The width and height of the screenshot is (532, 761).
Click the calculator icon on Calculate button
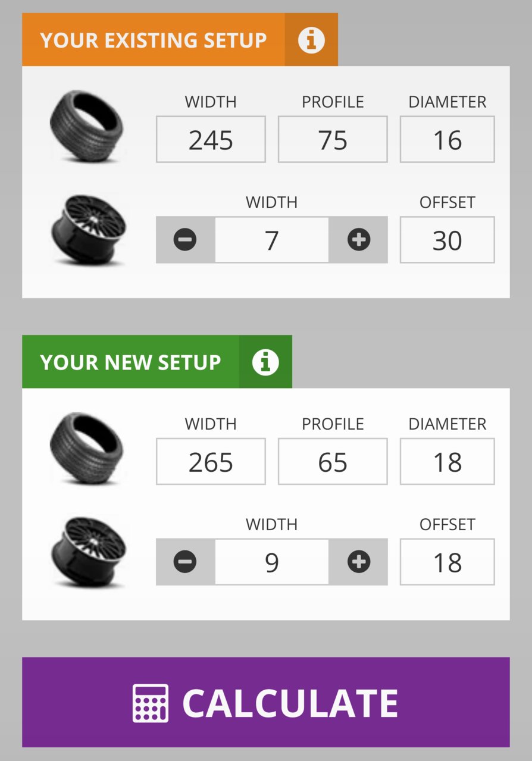coord(151,703)
